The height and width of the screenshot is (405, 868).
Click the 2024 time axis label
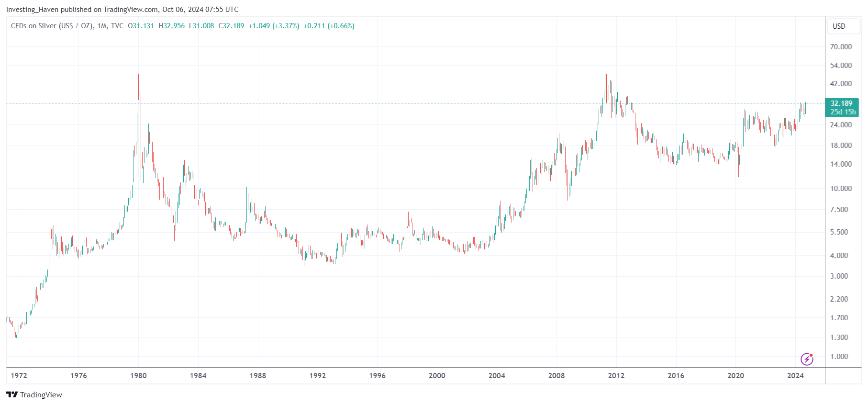pyautogui.click(x=796, y=376)
